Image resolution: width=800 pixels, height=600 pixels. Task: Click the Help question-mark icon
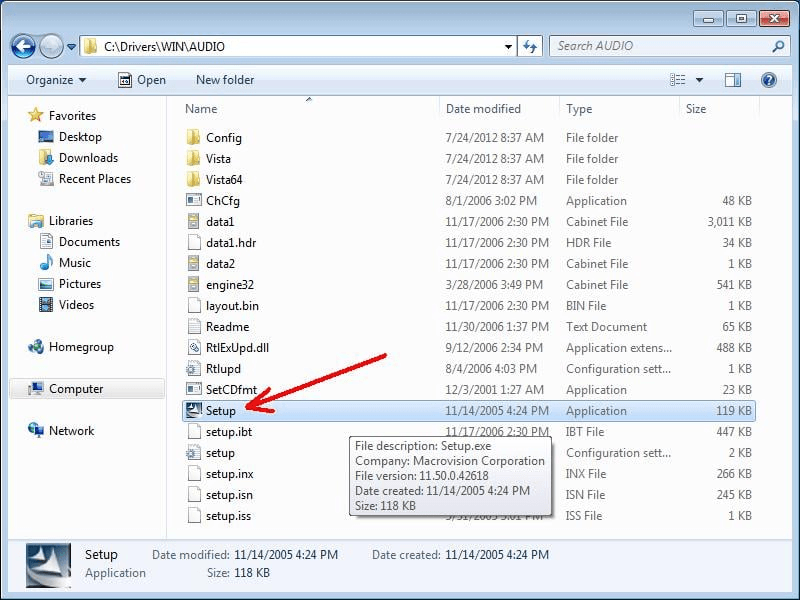click(x=767, y=80)
